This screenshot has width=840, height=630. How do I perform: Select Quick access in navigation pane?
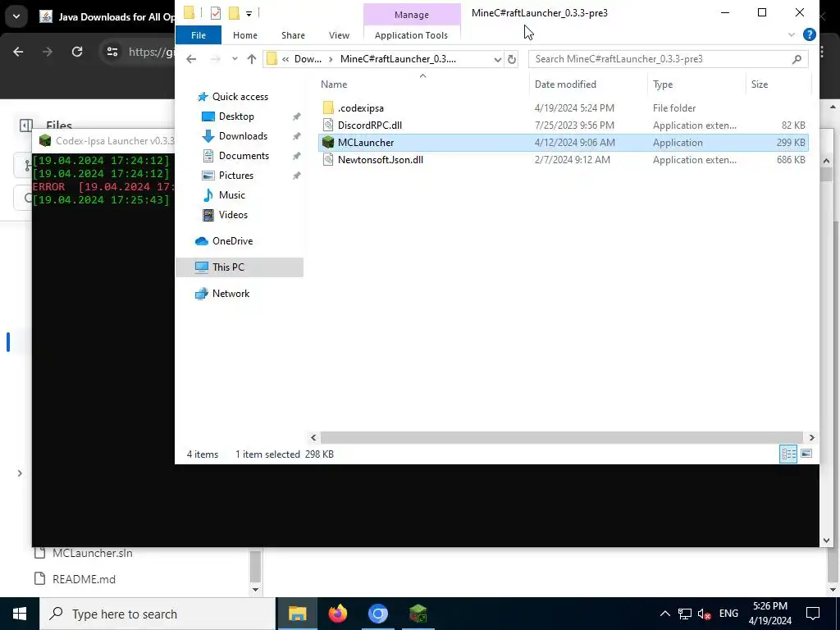click(240, 97)
